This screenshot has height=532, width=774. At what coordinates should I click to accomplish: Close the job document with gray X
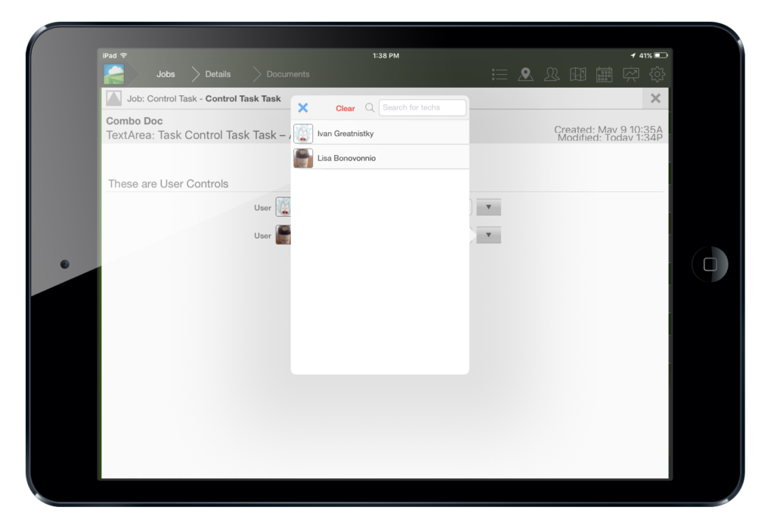[x=655, y=98]
